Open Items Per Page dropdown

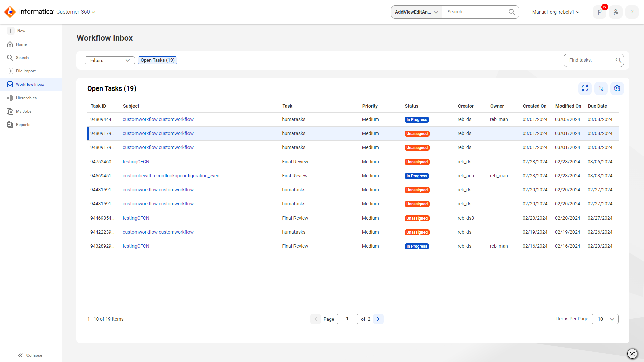point(605,319)
